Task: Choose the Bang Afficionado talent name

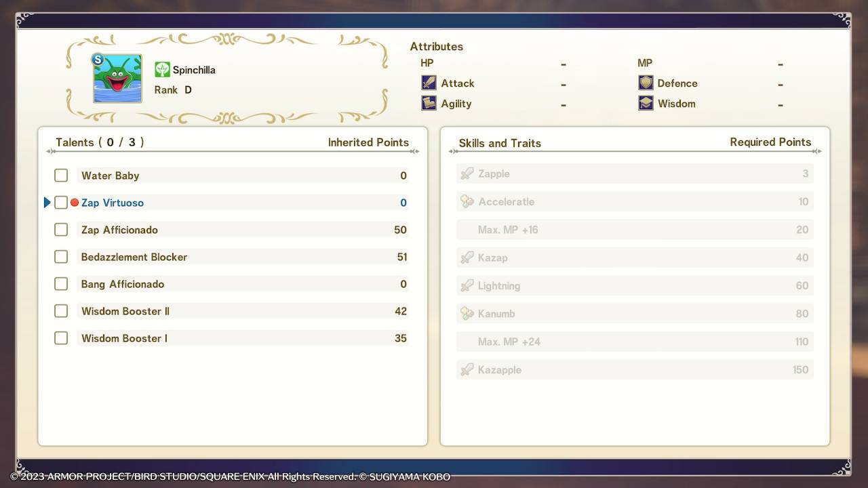Action: pyautogui.click(x=123, y=284)
